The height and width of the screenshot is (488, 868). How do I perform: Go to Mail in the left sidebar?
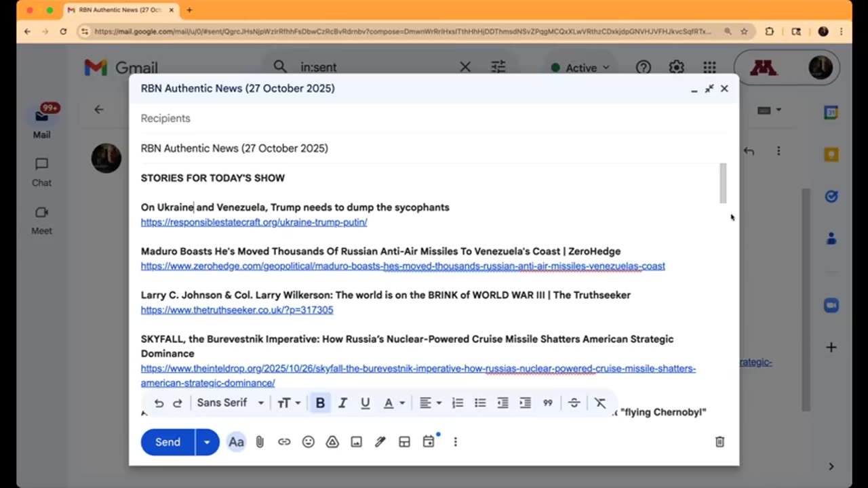click(42, 122)
